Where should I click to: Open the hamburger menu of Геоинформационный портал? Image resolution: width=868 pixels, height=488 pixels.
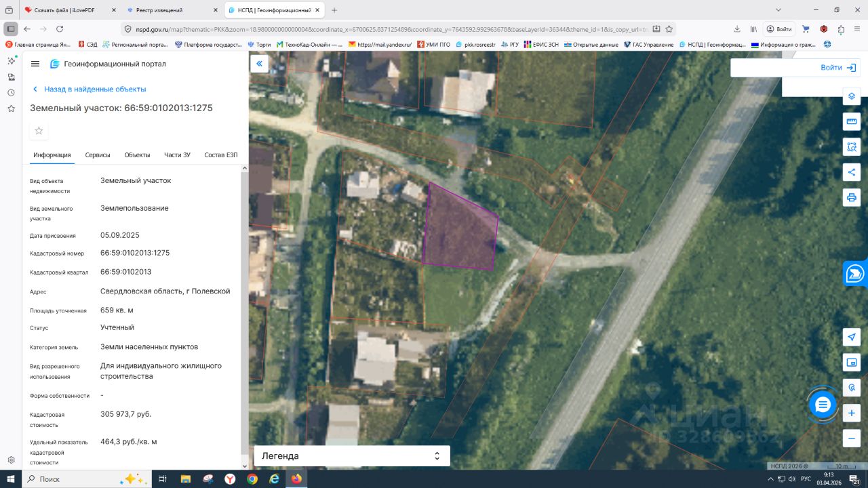coord(35,64)
